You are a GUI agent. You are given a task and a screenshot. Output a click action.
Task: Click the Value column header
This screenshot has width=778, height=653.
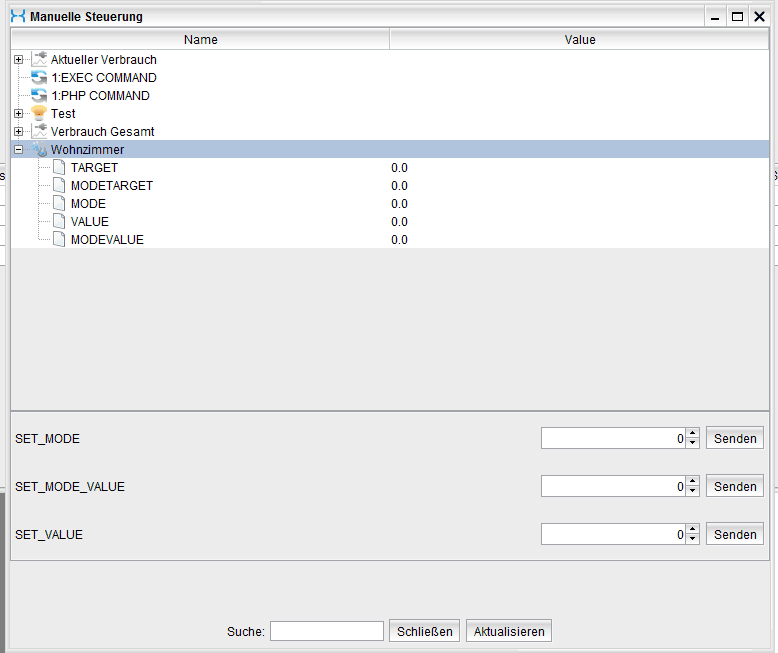tap(579, 40)
